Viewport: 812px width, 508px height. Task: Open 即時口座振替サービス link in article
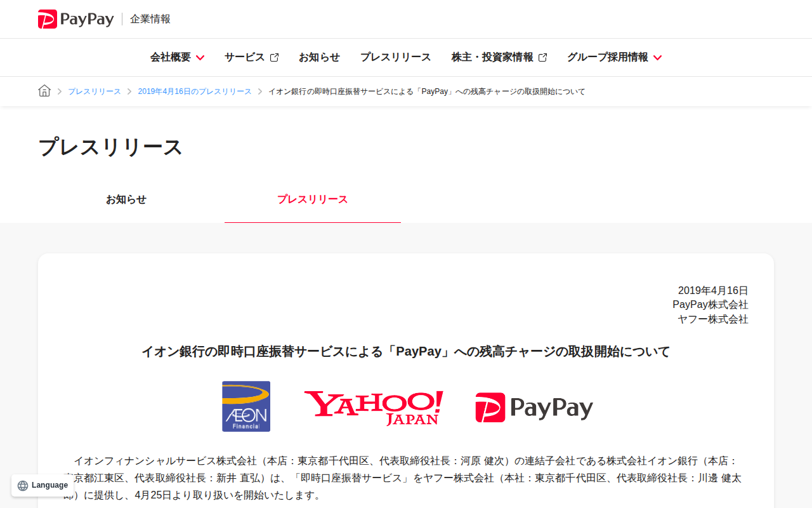[353, 478]
